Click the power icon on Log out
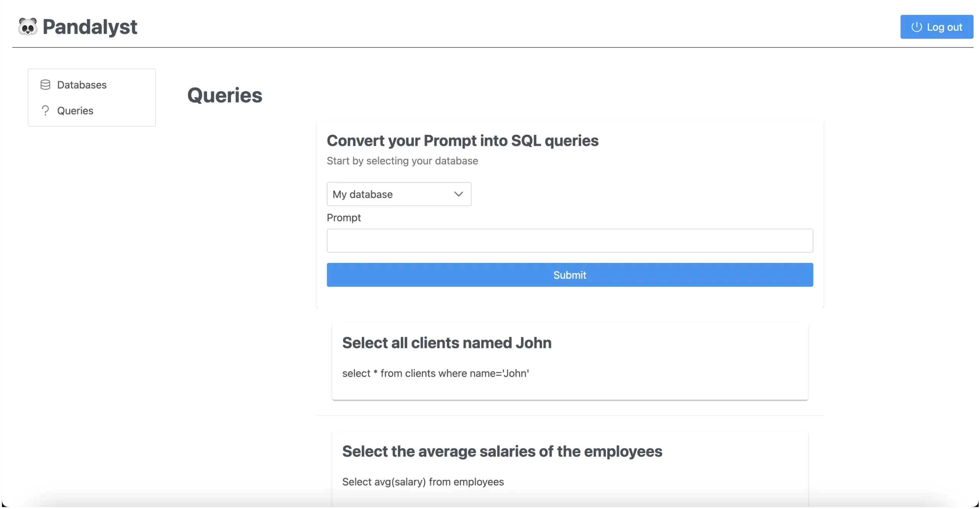980x509 pixels. (916, 27)
